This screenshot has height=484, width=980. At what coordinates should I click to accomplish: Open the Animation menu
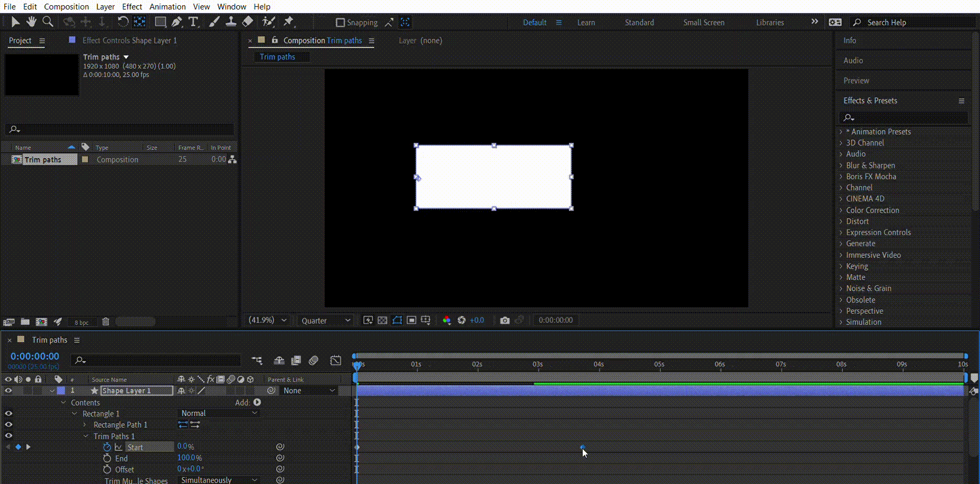click(168, 7)
